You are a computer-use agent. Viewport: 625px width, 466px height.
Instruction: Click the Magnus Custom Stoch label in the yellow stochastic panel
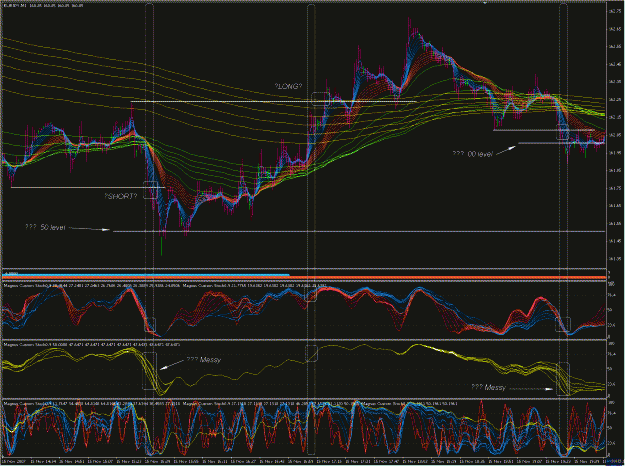pyautogui.click(x=92, y=344)
